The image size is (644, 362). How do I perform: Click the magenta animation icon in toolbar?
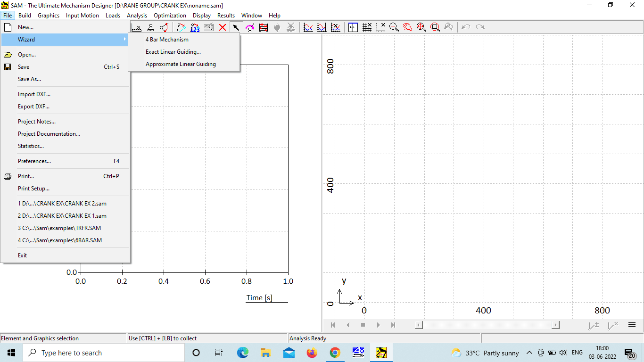pos(250,27)
